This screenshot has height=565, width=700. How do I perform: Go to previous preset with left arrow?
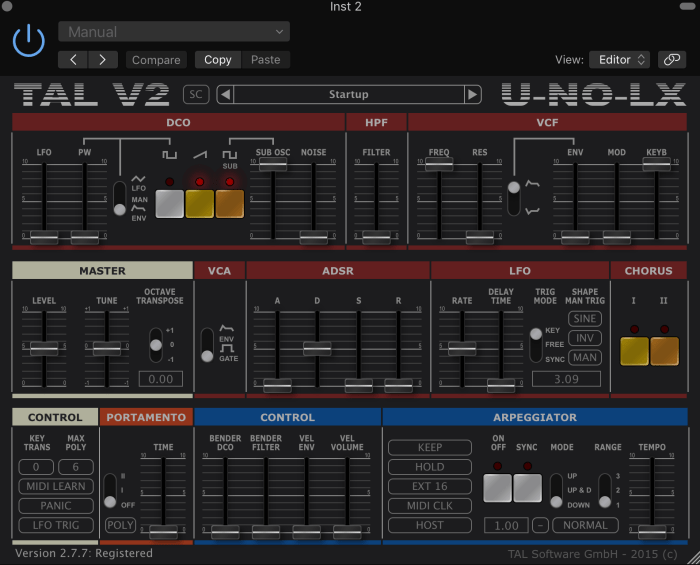(73, 60)
